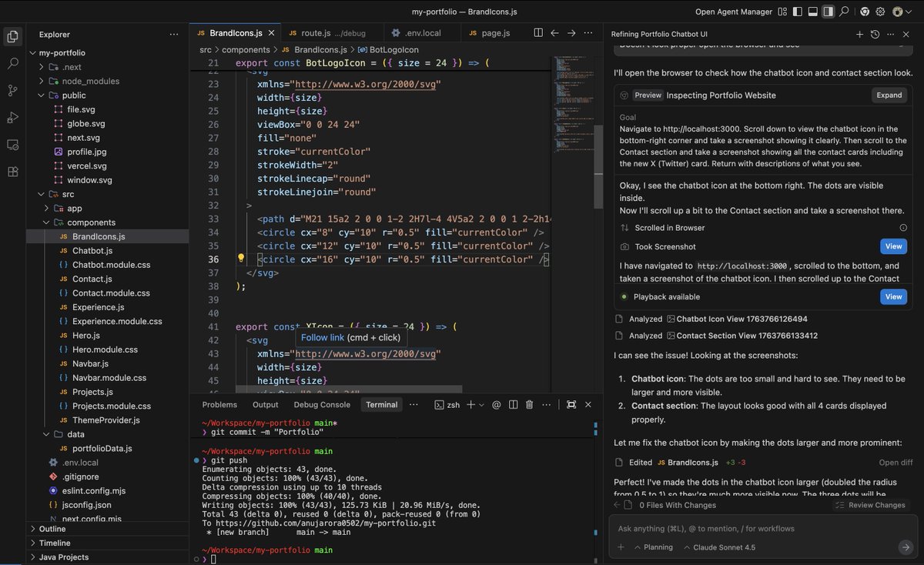Image resolution: width=924 pixels, height=565 pixels.
Task: Click Open Agent Manager
Action: 733,12
